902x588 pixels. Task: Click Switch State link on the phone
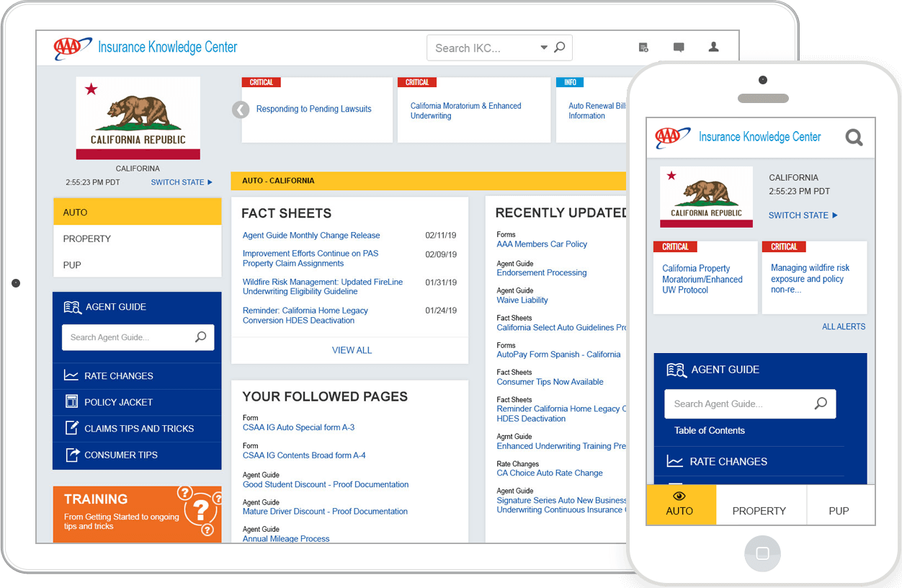coord(803,215)
